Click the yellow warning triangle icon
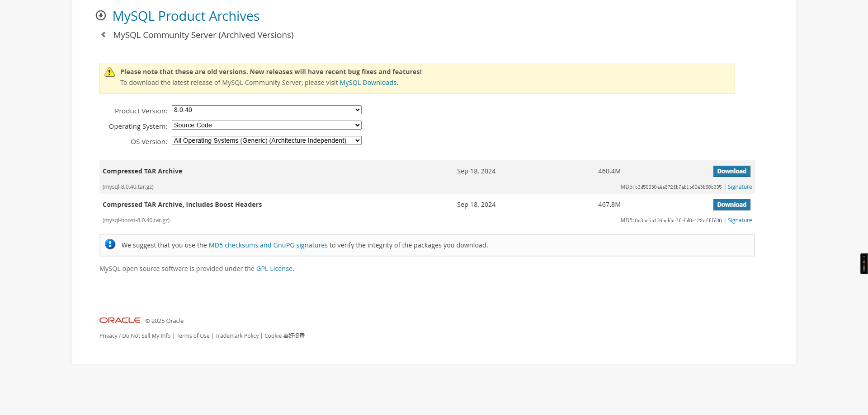Image resolution: width=868 pixels, height=415 pixels. 110,72
